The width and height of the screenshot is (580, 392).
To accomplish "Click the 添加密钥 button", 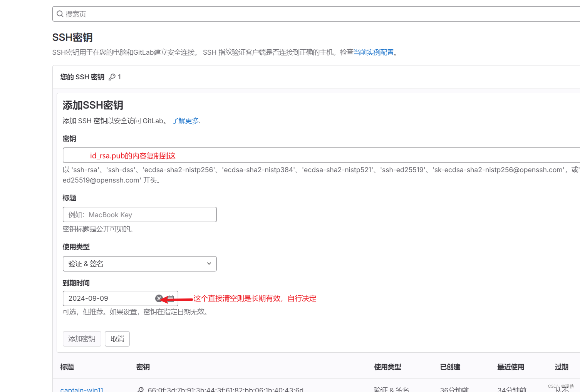I will click(82, 339).
